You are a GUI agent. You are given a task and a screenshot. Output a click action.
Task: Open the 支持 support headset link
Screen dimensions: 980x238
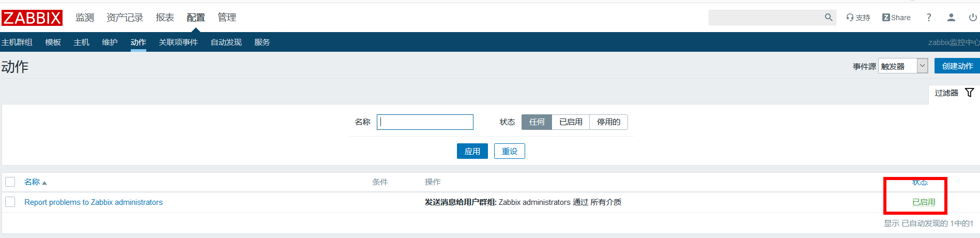[x=858, y=18]
